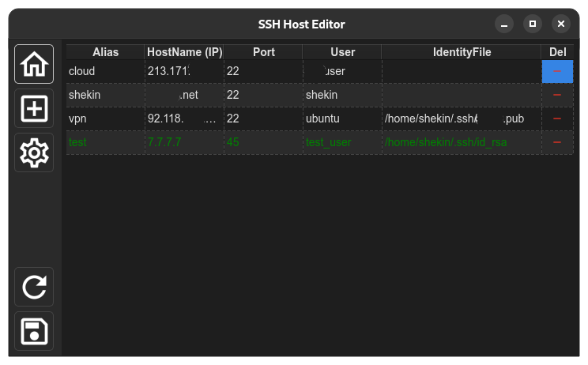
Task: Click the IdentityFile column header
Action: click(462, 52)
